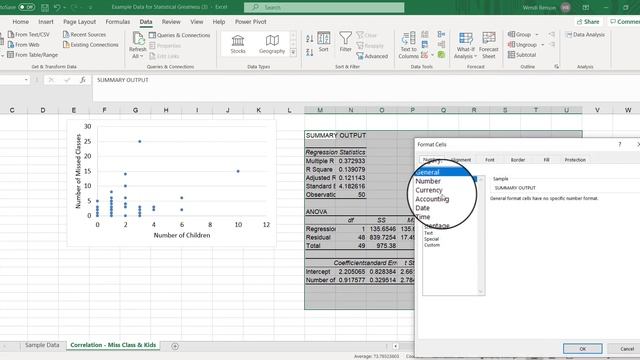The height and width of the screenshot is (360, 640).
Task: Click the Subtotal command
Action: tap(522, 54)
